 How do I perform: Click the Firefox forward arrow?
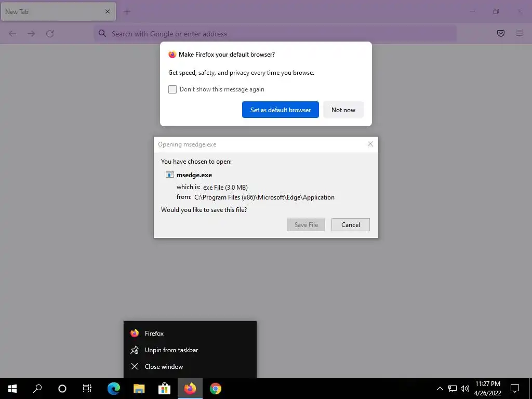pyautogui.click(x=31, y=34)
